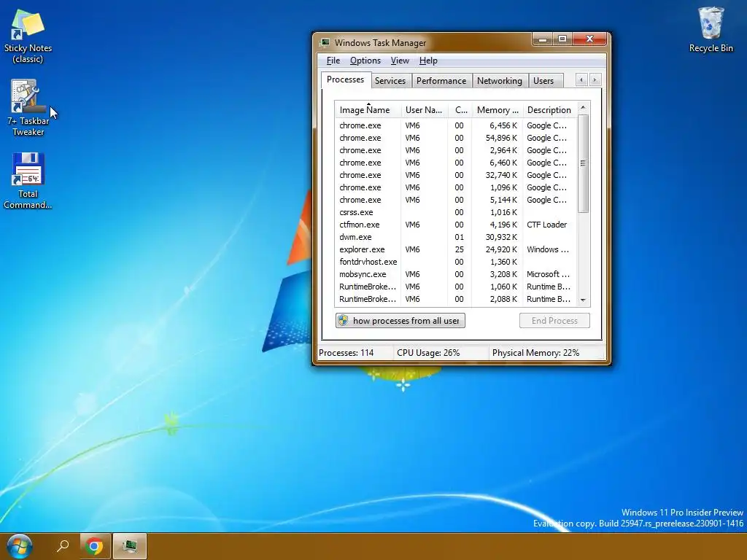Click the End Process button
Screen dimensions: 747x560
(554, 321)
